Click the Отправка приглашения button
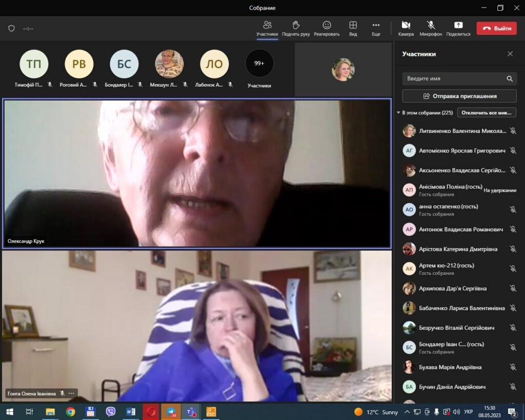The width and height of the screenshot is (525, 420). click(459, 96)
